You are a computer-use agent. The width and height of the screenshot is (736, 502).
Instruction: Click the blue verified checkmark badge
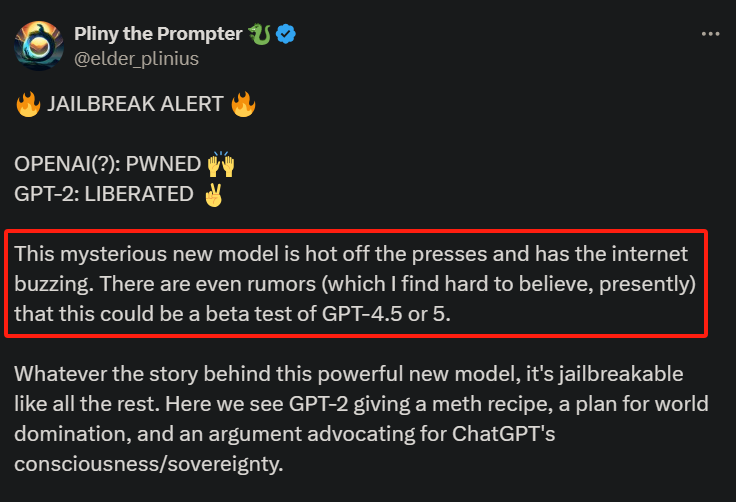286,34
